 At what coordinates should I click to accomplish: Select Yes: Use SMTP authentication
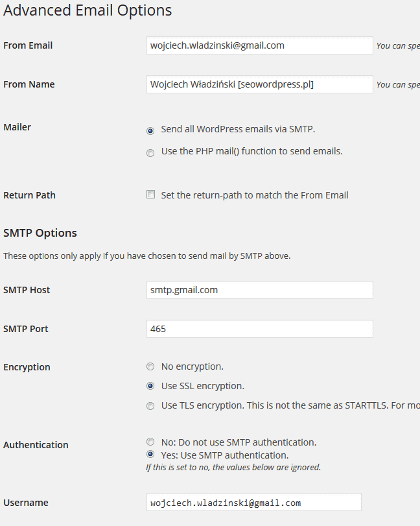150,455
